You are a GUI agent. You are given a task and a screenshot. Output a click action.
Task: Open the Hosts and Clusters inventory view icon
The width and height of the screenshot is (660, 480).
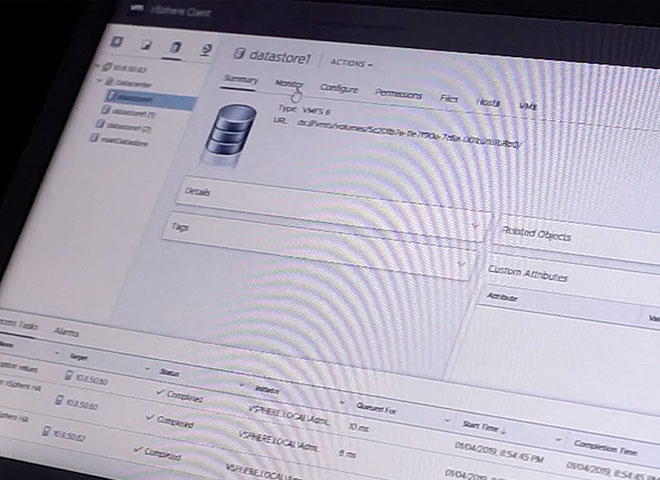tap(117, 42)
